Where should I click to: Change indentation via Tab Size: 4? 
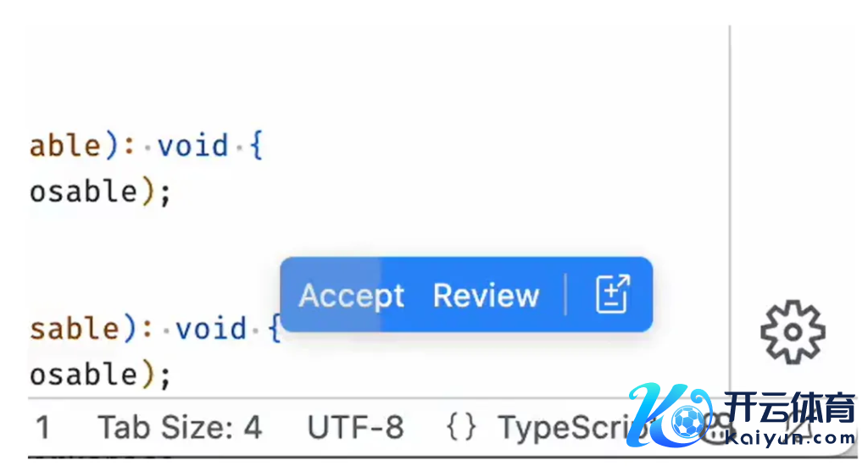[179, 428]
